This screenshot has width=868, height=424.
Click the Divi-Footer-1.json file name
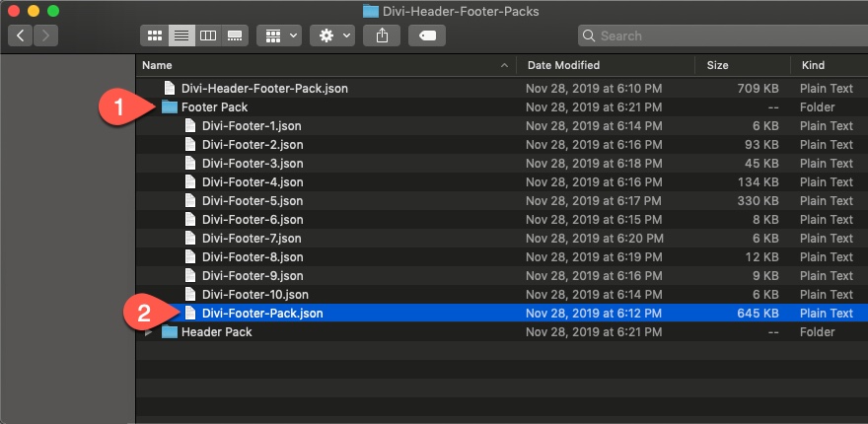point(252,126)
